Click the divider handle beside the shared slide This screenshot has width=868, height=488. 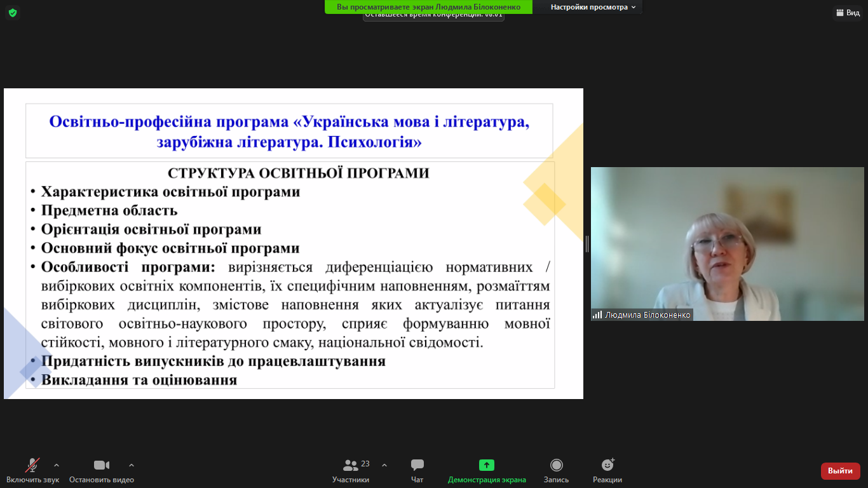tap(587, 244)
